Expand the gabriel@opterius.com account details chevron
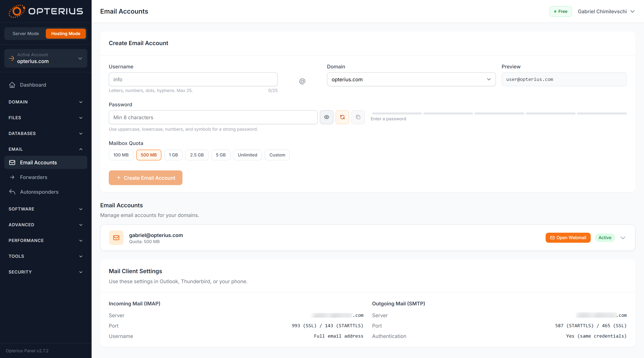644x358 pixels. [x=623, y=238]
